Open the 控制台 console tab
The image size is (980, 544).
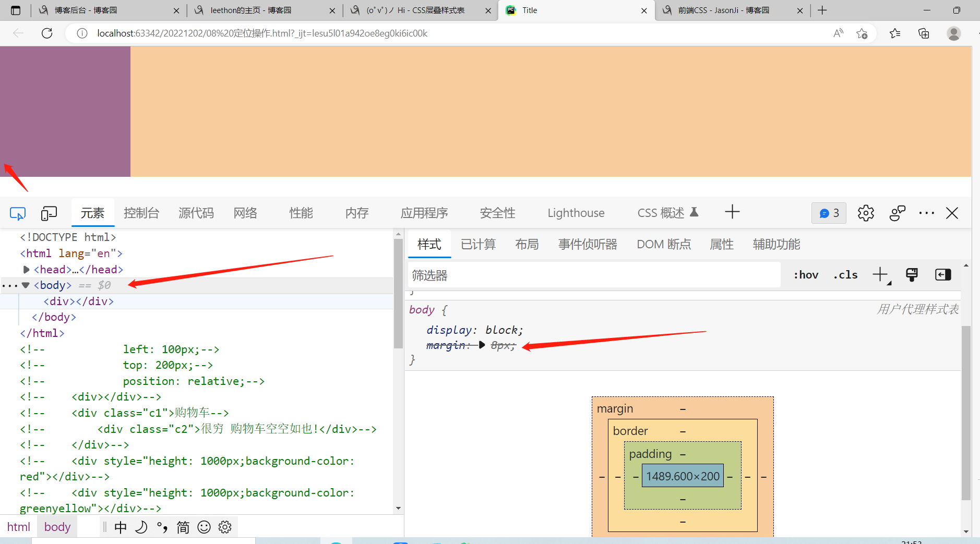[x=141, y=213]
